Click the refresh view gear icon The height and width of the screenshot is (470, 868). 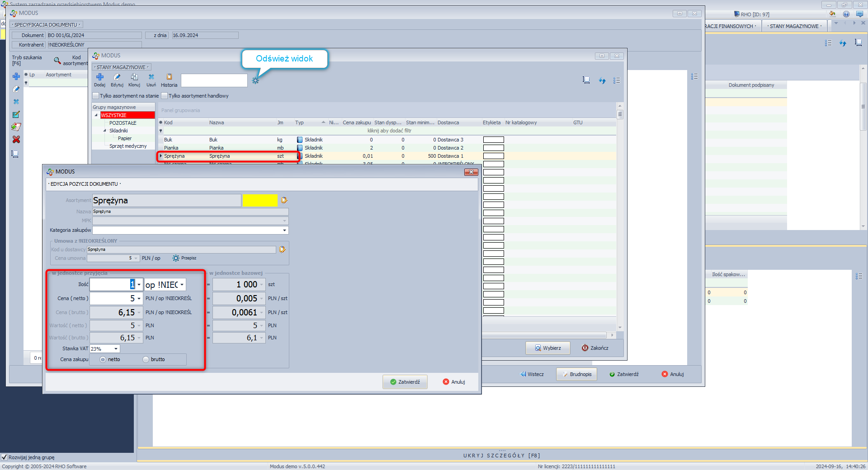pyautogui.click(x=255, y=80)
